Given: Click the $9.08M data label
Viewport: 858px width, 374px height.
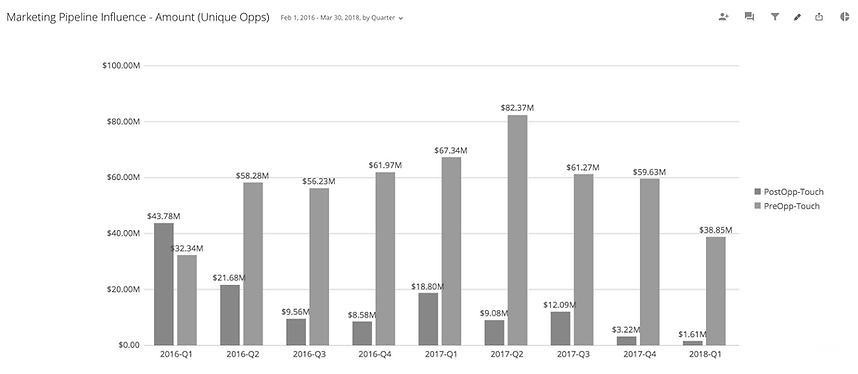Looking at the screenshot, I should 495,314.
